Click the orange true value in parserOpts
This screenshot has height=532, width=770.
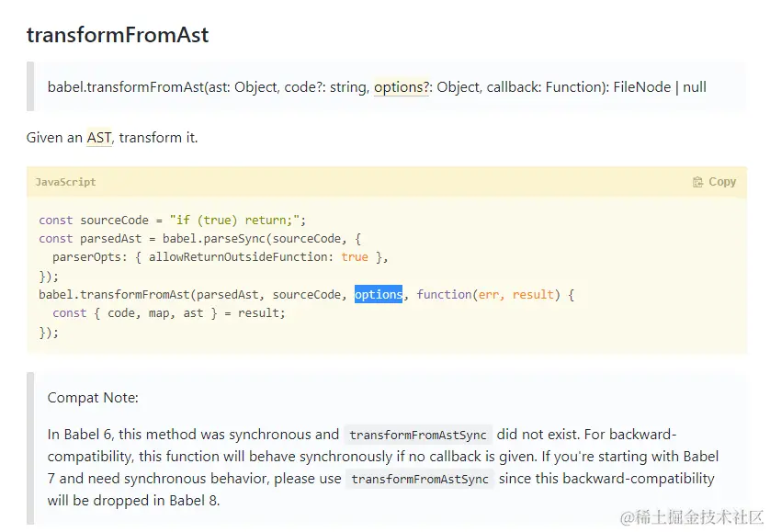355,257
